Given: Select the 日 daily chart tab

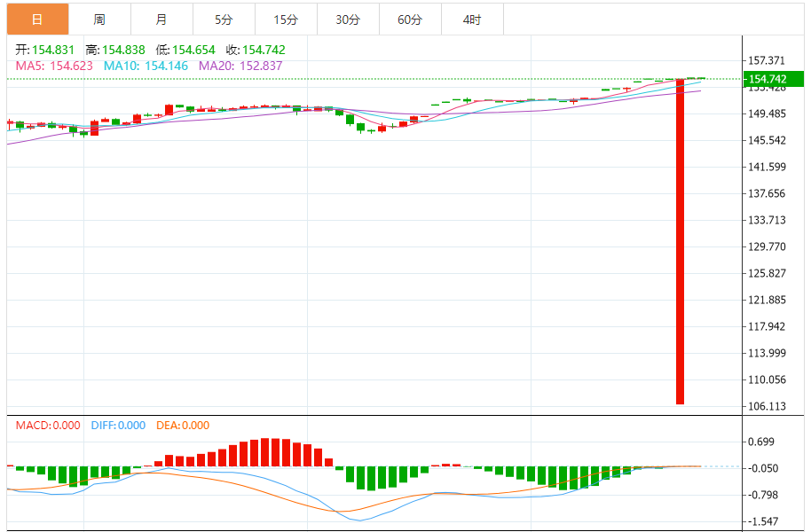Looking at the screenshot, I should tap(36, 20).
